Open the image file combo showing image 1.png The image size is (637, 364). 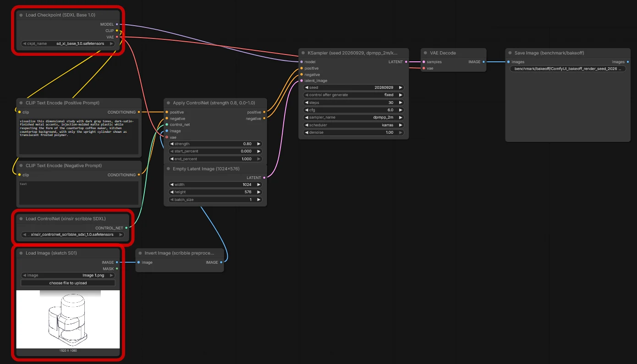[x=68, y=275]
